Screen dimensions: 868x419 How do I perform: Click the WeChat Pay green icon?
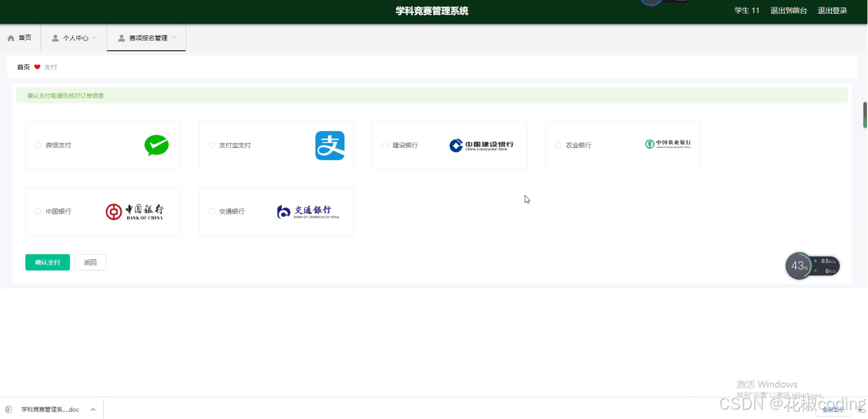tap(157, 145)
